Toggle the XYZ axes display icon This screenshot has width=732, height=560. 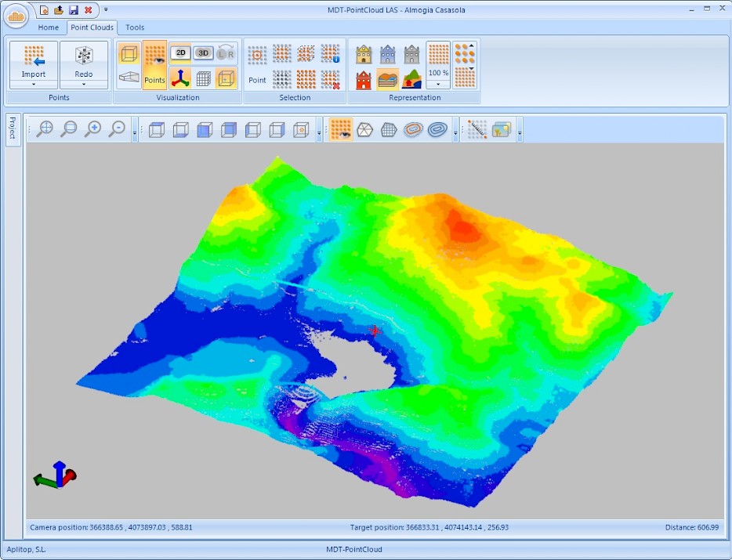click(x=180, y=78)
